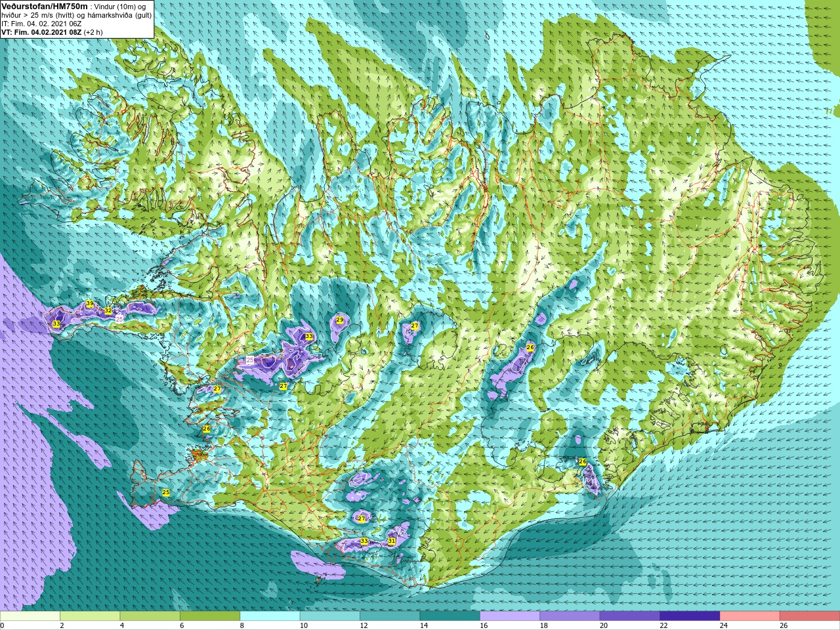
Task: Select the dark teal 14–16 legend swatch
Action: [450, 616]
